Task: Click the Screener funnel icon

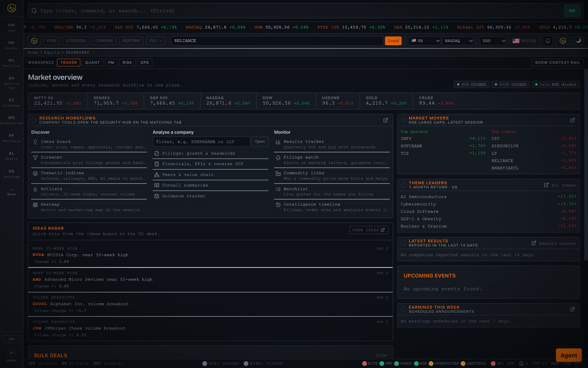Action: click(x=35, y=158)
